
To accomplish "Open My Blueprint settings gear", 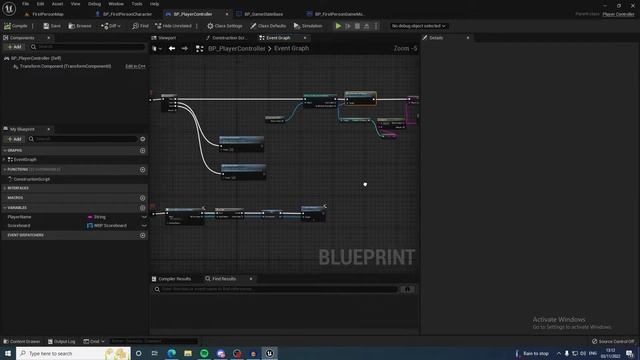I will pos(142,139).
